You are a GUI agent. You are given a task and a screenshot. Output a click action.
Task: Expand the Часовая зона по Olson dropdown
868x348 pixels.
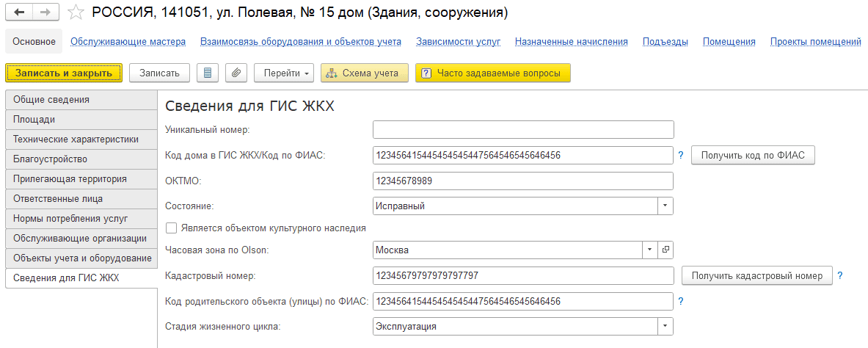(x=650, y=250)
